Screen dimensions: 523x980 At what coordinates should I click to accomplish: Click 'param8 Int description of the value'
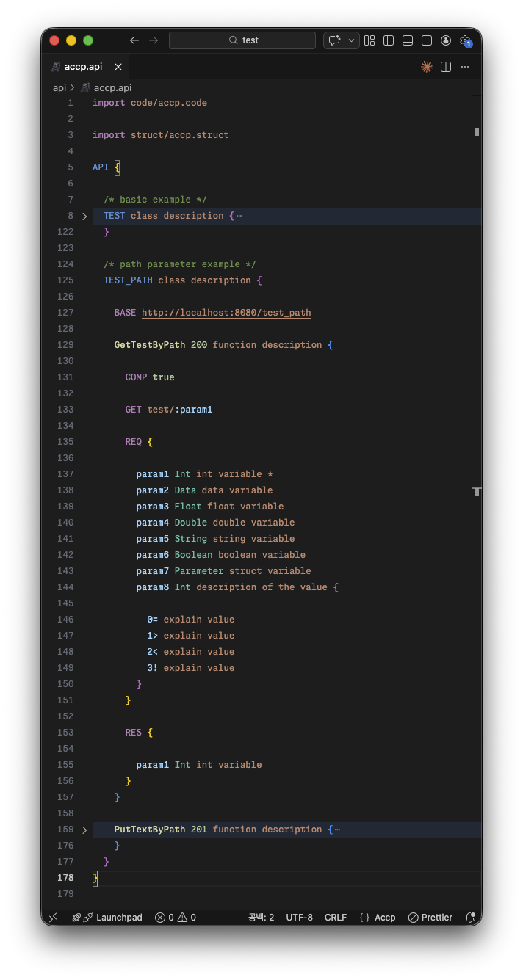232,587
